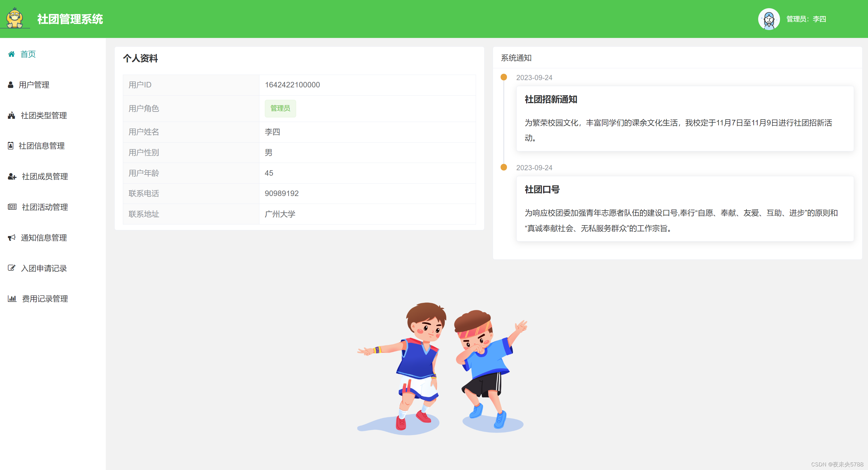The width and height of the screenshot is (868, 470).
Task: Click the 社团管理系统 title
Action: 70,19
